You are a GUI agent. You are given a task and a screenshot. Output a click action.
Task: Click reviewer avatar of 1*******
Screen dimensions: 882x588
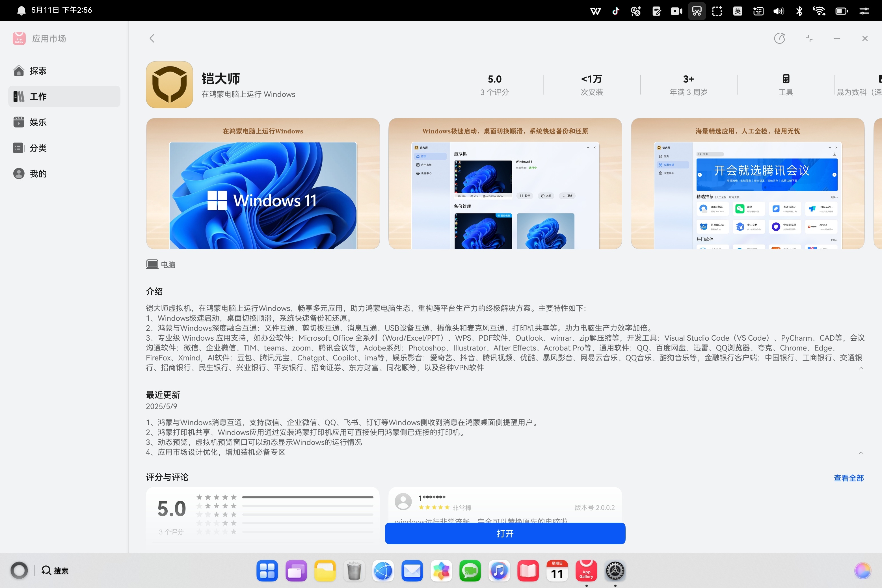[403, 501]
